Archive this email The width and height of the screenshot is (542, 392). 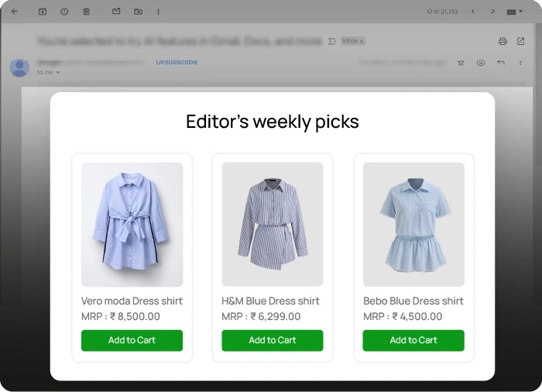[x=43, y=12]
